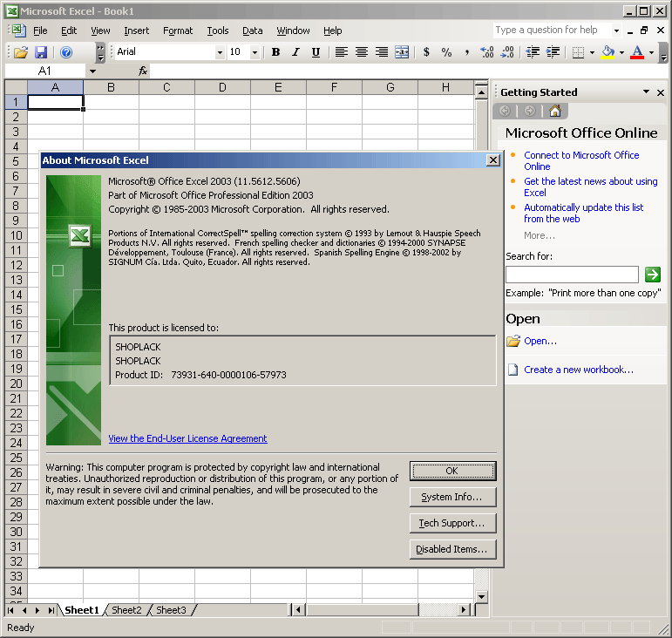Click the Fill Color paint bucket swatch
The height and width of the screenshot is (638, 672).
(x=608, y=52)
